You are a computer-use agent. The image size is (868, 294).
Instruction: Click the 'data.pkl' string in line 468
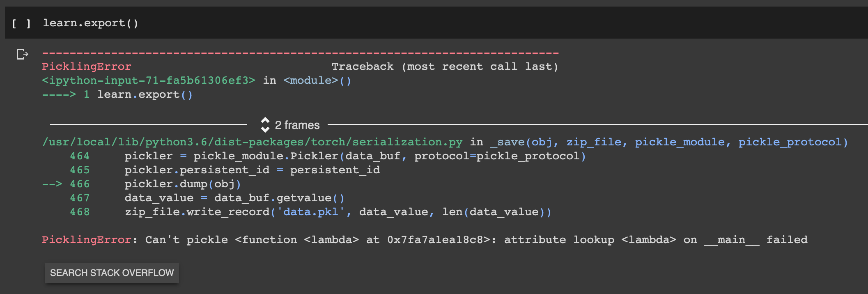pos(310,212)
